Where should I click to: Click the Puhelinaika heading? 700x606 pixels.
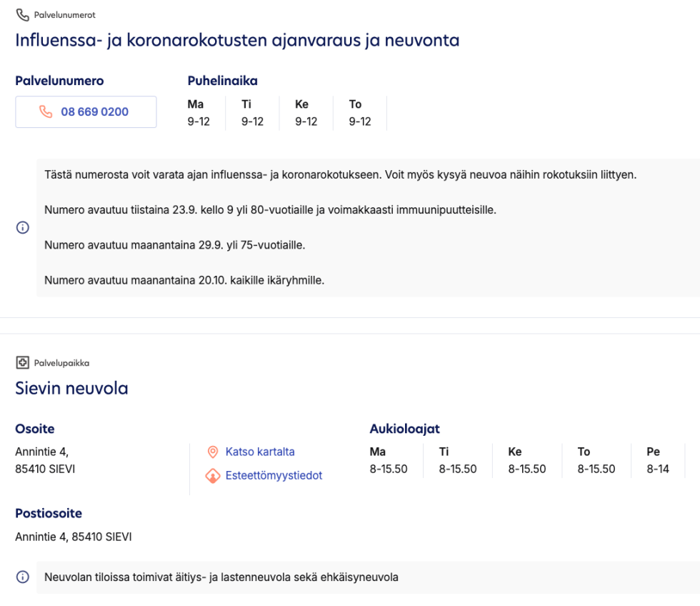pos(222,81)
